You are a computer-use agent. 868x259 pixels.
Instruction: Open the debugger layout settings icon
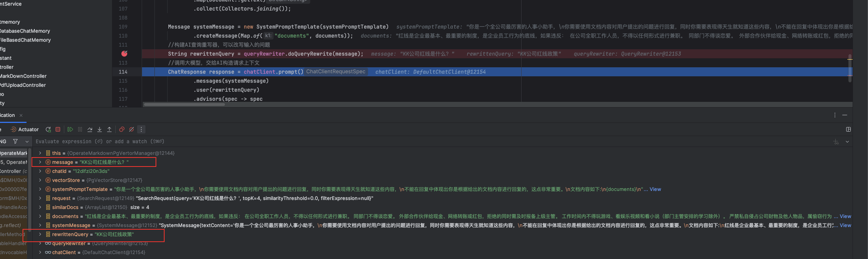[x=848, y=129]
